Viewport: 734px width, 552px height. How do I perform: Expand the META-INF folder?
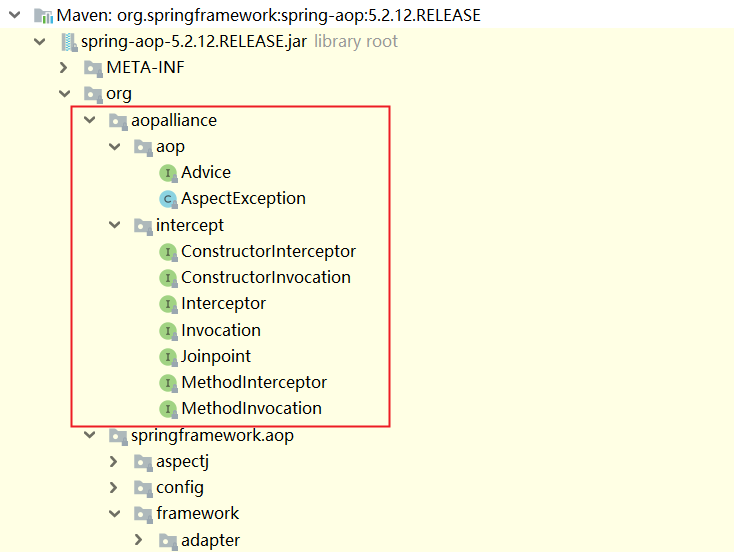(64, 68)
